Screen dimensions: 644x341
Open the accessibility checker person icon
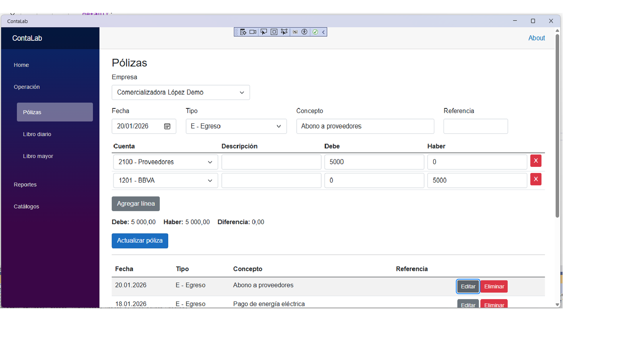coord(304,32)
